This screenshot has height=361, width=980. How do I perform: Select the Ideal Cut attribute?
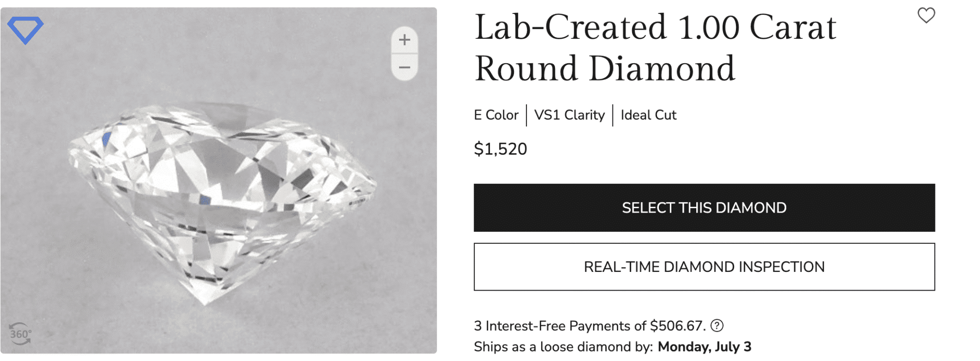[648, 115]
